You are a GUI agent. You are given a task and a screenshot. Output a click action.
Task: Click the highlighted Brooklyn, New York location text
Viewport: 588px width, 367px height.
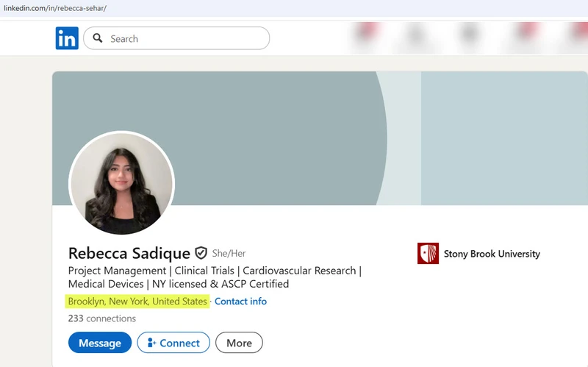point(137,302)
